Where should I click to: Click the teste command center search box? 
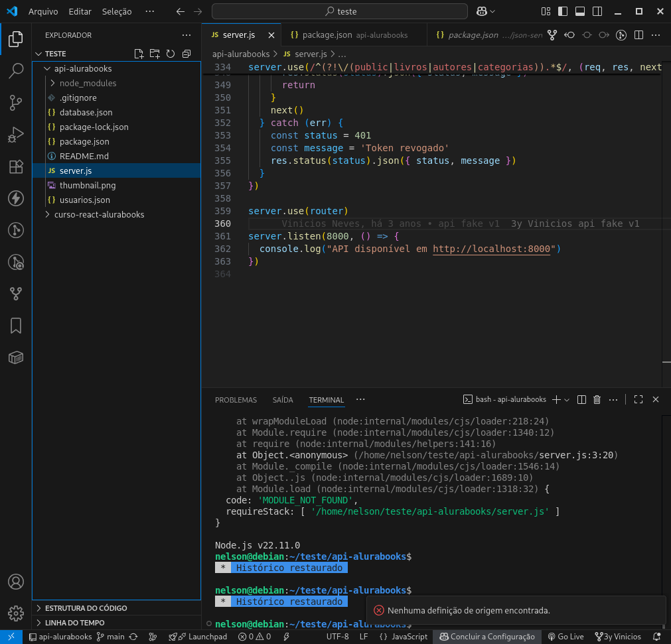click(x=340, y=11)
